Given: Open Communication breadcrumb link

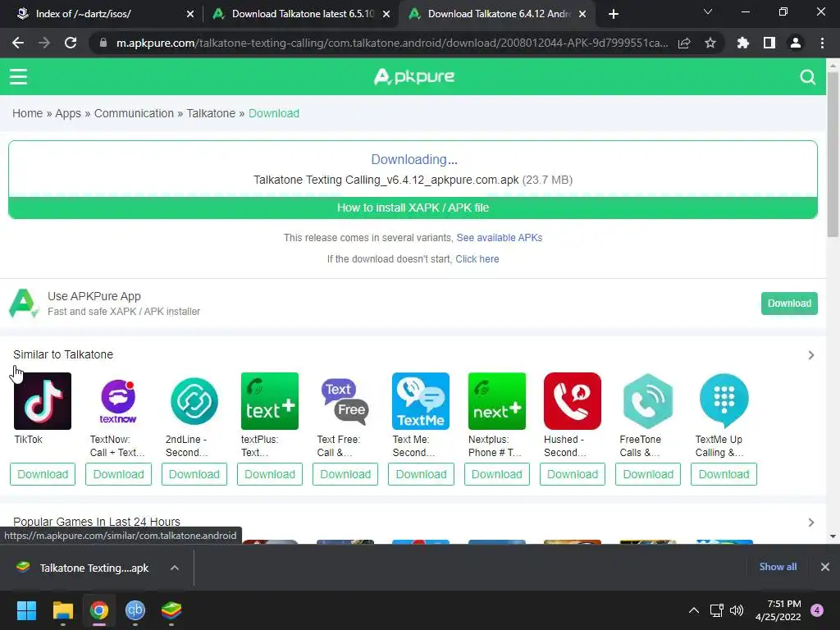Looking at the screenshot, I should [134, 113].
